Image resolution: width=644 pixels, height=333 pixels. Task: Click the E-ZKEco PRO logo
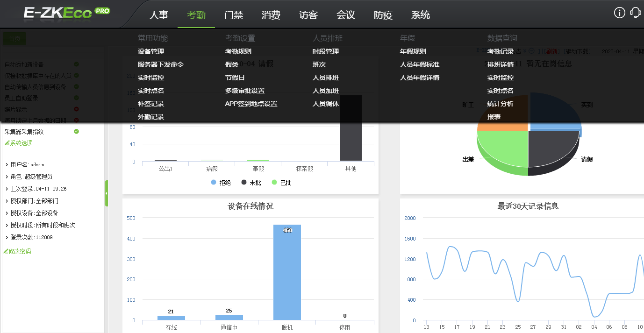coord(66,12)
